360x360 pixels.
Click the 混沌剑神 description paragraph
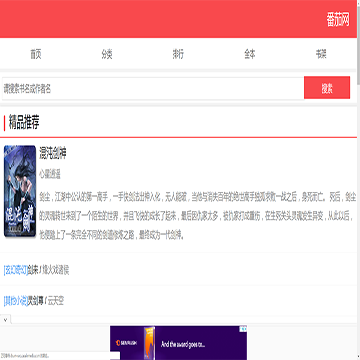(x=197, y=216)
